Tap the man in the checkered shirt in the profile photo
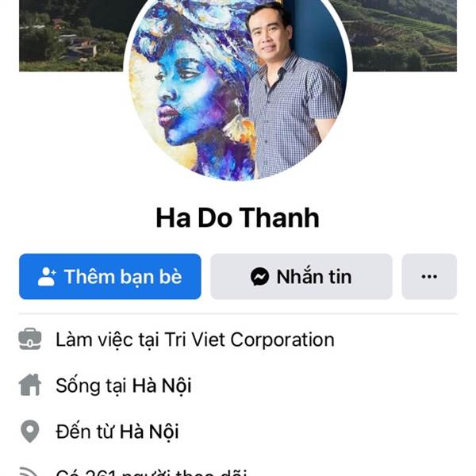This screenshot has width=476, height=476. coord(291,91)
